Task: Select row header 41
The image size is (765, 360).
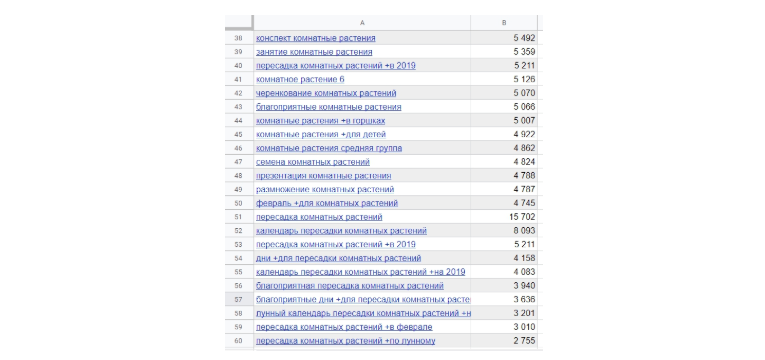Action: point(239,79)
